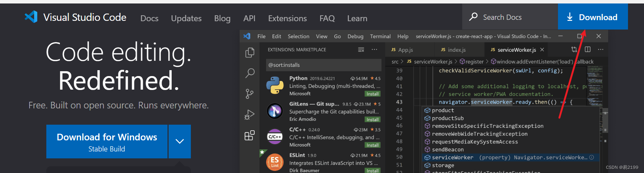Viewport: 644px width, 173px height.
Task: Install the GitLens extension
Action: (372, 120)
